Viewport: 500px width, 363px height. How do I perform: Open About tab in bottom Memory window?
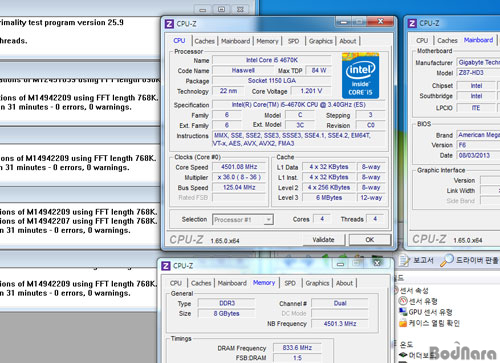point(344,283)
